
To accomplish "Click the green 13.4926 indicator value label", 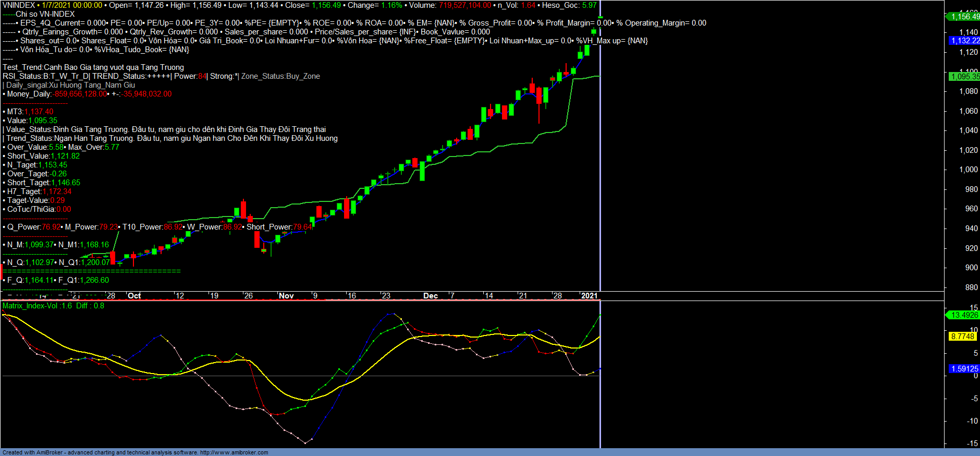I will (964, 315).
